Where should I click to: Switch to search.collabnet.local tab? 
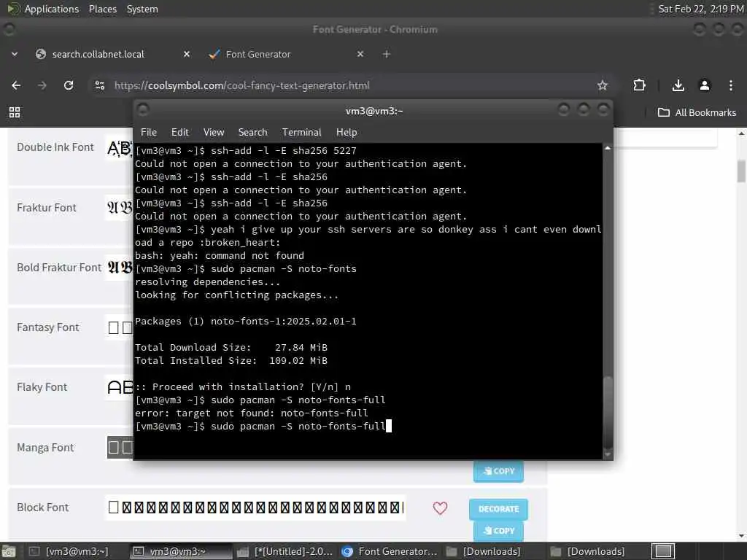coord(98,54)
